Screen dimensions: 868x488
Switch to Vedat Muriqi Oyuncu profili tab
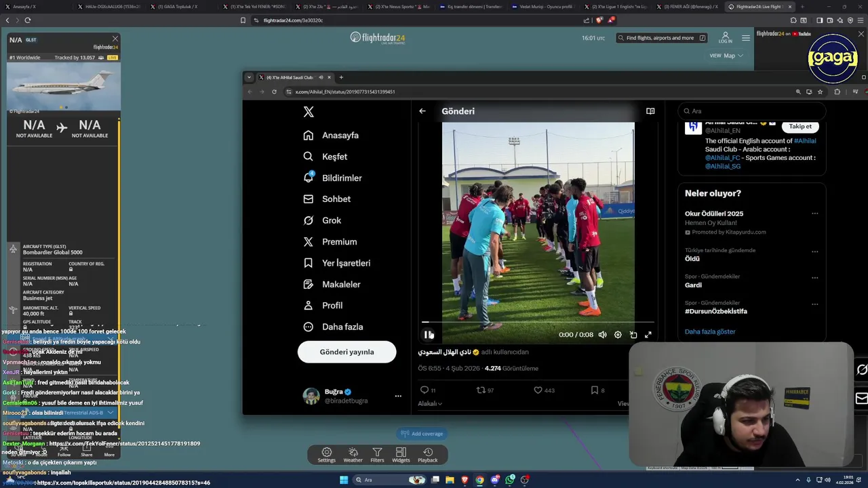click(x=542, y=6)
